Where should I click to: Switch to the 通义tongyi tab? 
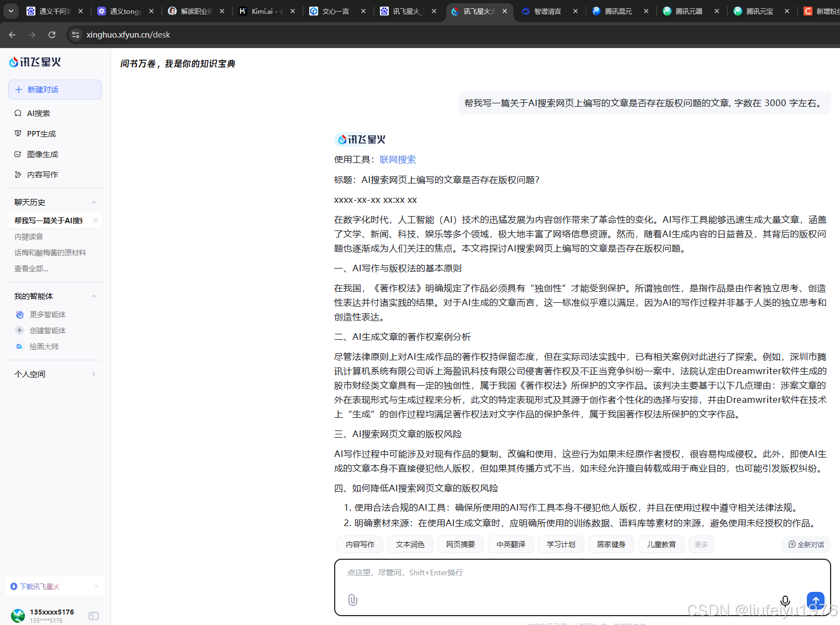point(126,11)
